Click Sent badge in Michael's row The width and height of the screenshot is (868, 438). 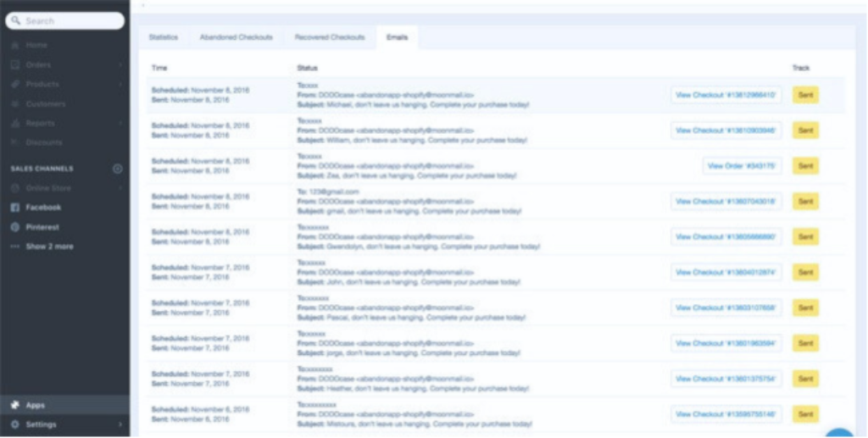click(x=805, y=95)
